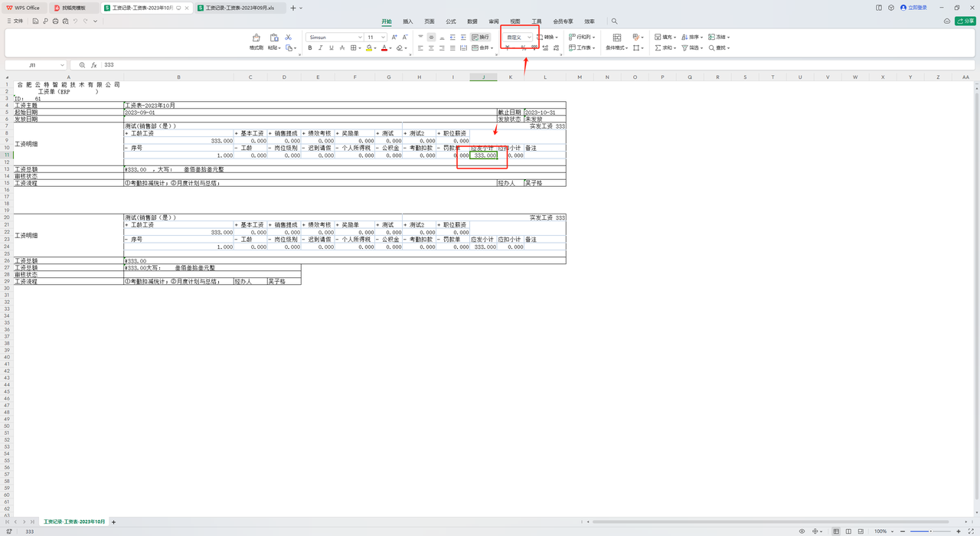Click the Decrease Indent icon
The width and height of the screenshot is (980, 536).
[x=452, y=37]
